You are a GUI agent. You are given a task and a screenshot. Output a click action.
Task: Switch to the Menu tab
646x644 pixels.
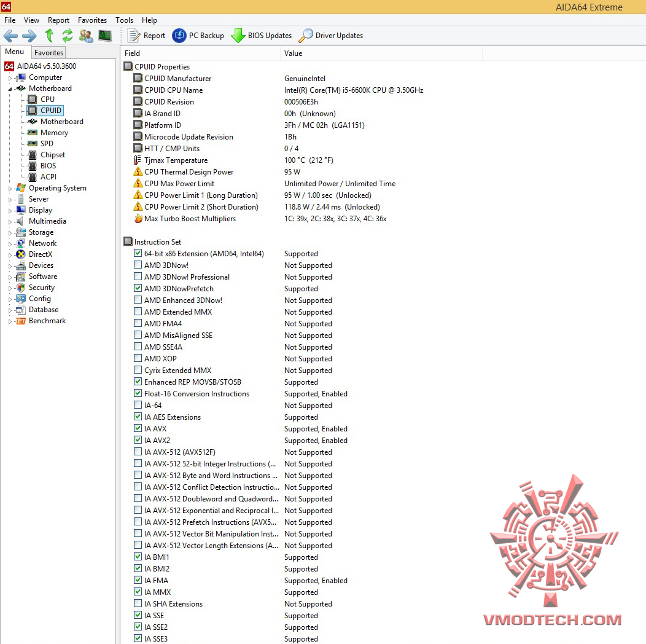pyautogui.click(x=15, y=52)
